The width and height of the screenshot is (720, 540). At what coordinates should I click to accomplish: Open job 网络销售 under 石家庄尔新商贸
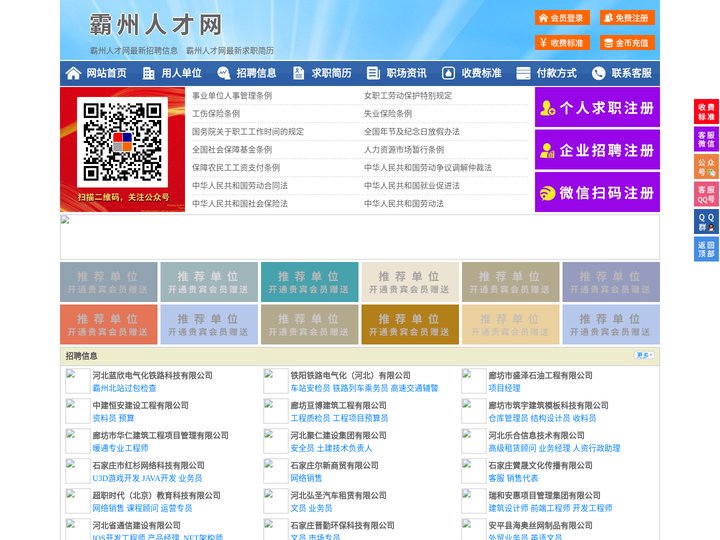306,478
